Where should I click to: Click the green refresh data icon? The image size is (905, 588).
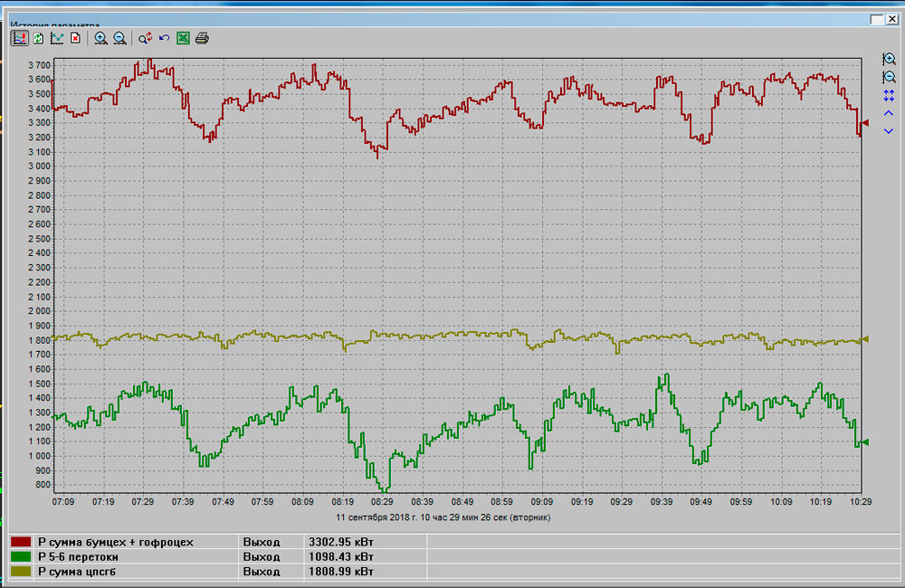(x=38, y=38)
